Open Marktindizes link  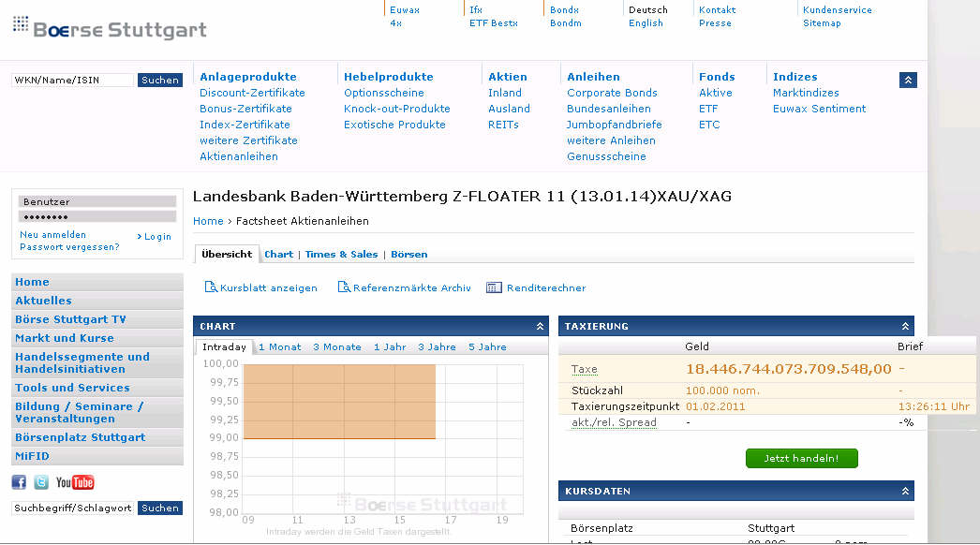(806, 93)
